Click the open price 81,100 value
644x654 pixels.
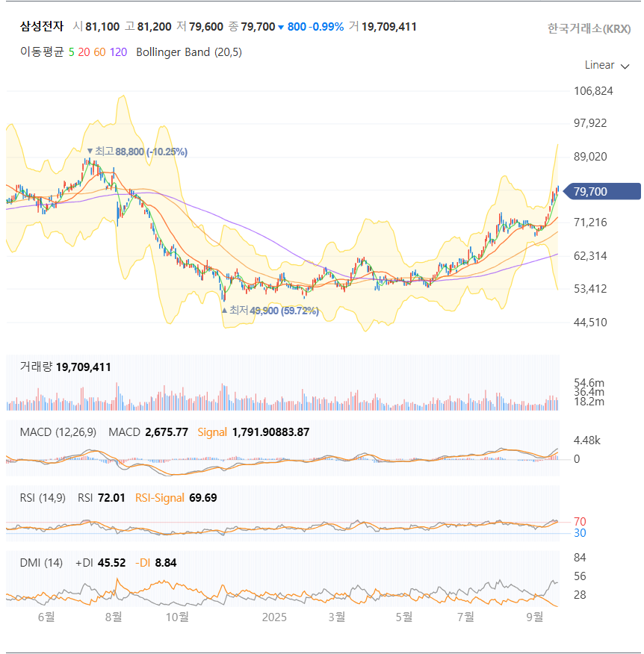coord(102,27)
